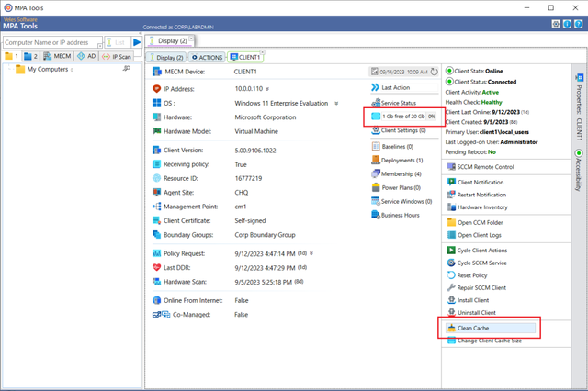Open Membership (4)
Viewport: 588px width, 391px height.
[396, 174]
